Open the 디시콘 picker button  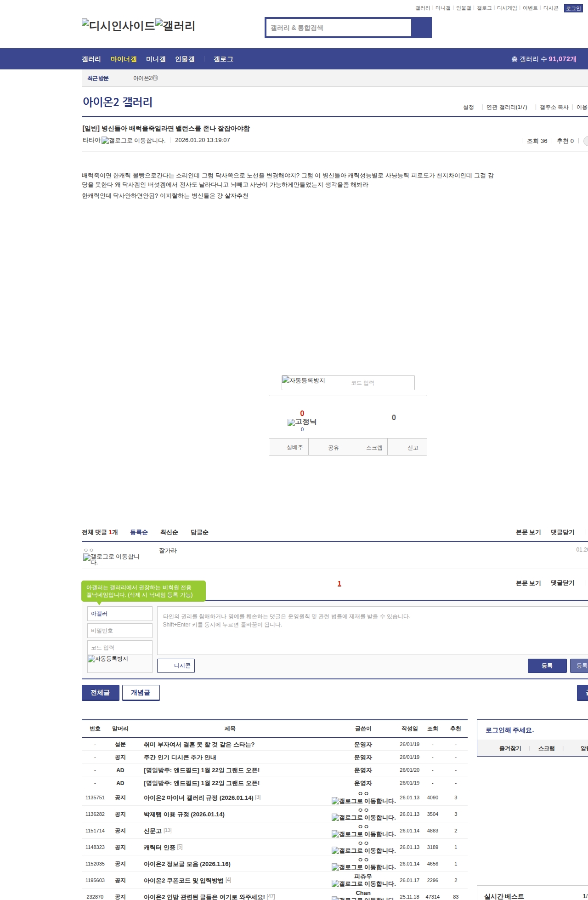click(176, 666)
